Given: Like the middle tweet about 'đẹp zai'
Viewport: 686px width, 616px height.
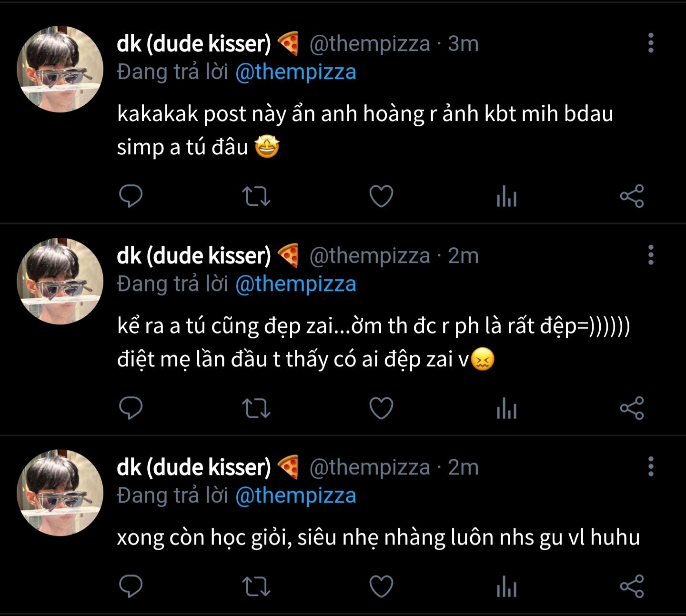Looking at the screenshot, I should (382, 408).
